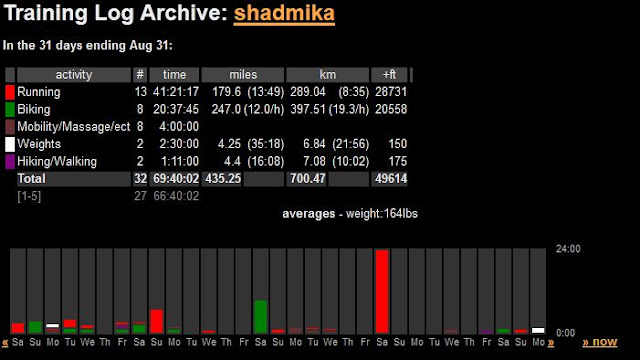Click total elevation 49614
This screenshot has width=640, height=360.
click(391, 179)
